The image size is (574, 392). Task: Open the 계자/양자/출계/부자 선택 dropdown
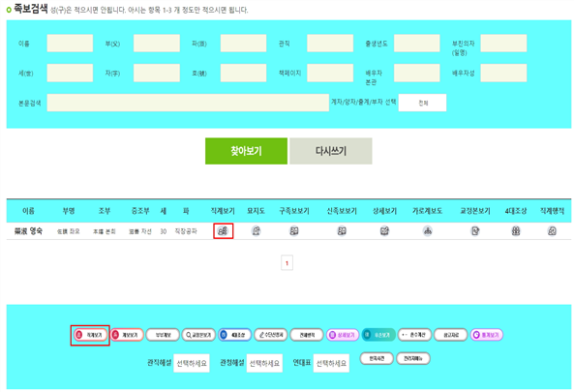click(x=422, y=103)
